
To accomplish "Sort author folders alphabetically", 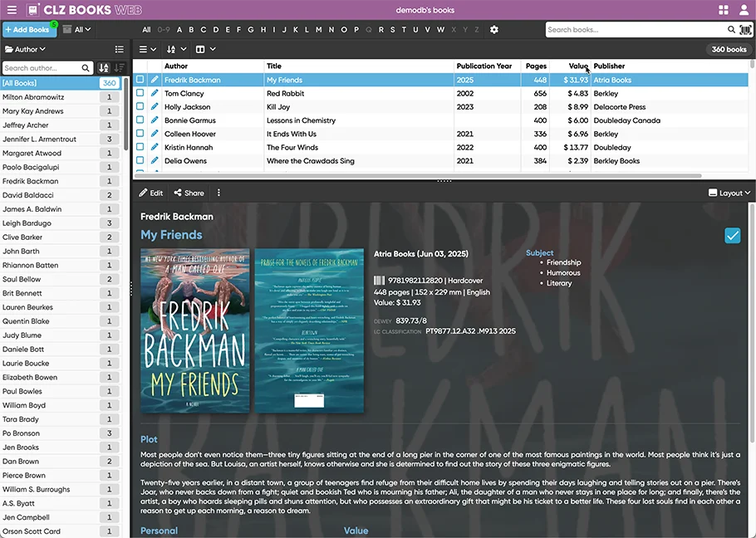I will point(104,68).
